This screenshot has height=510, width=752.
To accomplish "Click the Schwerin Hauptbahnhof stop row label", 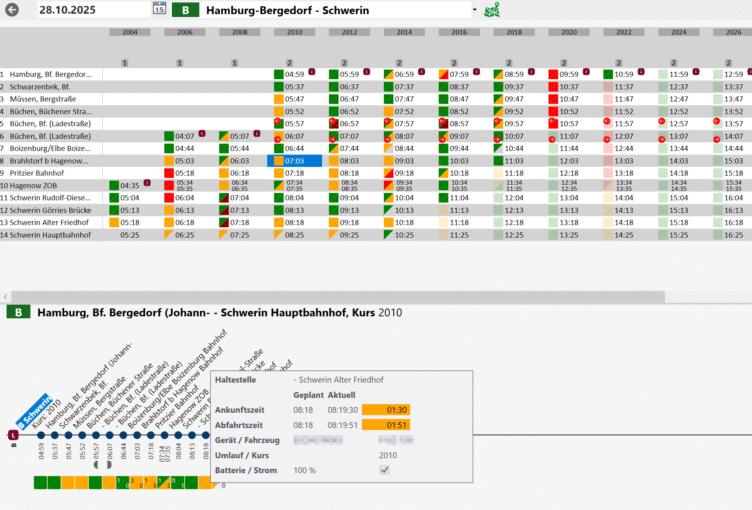I will pos(50,235).
